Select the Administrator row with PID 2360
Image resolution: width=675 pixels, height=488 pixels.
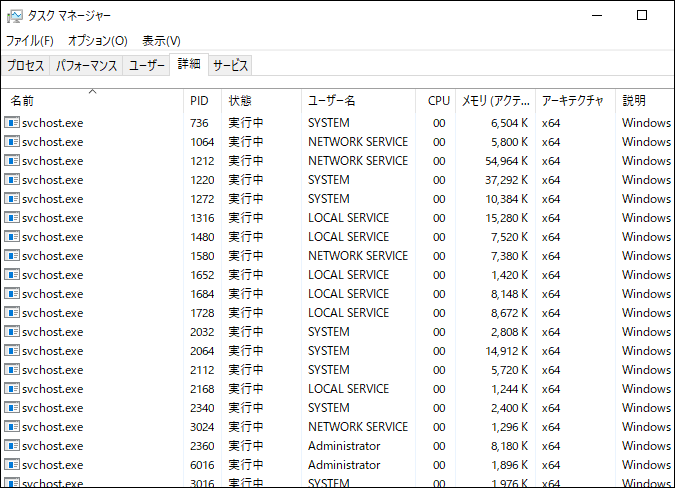pos(344,445)
